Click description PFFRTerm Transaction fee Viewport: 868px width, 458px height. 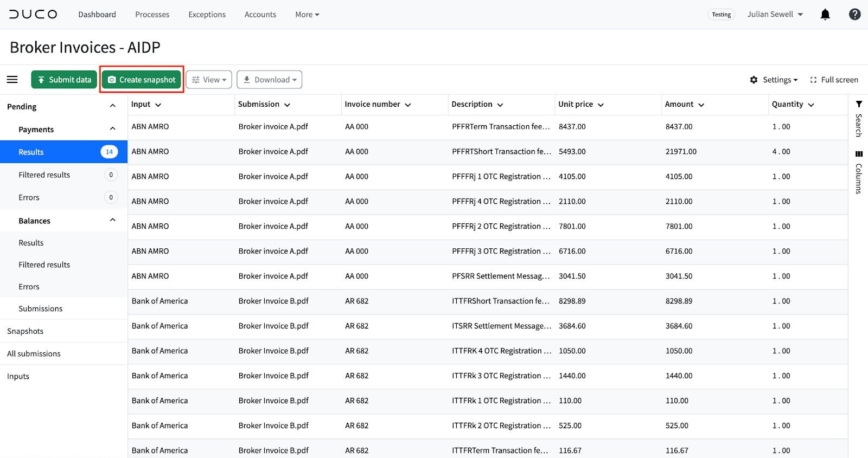(501, 126)
